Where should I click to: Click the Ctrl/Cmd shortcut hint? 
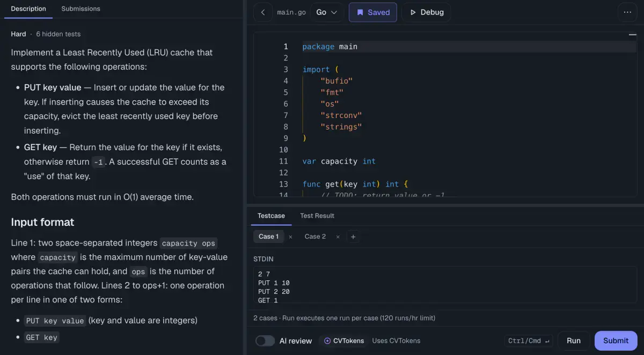coord(529,341)
